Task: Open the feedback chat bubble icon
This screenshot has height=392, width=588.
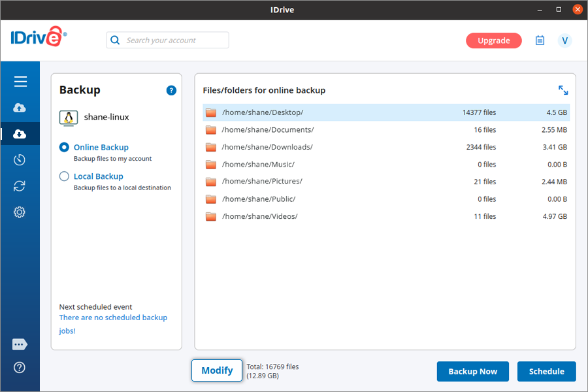Action: tap(20, 344)
